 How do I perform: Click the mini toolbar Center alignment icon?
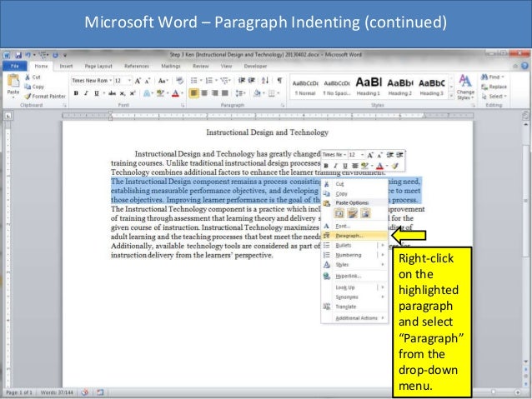[355, 166]
